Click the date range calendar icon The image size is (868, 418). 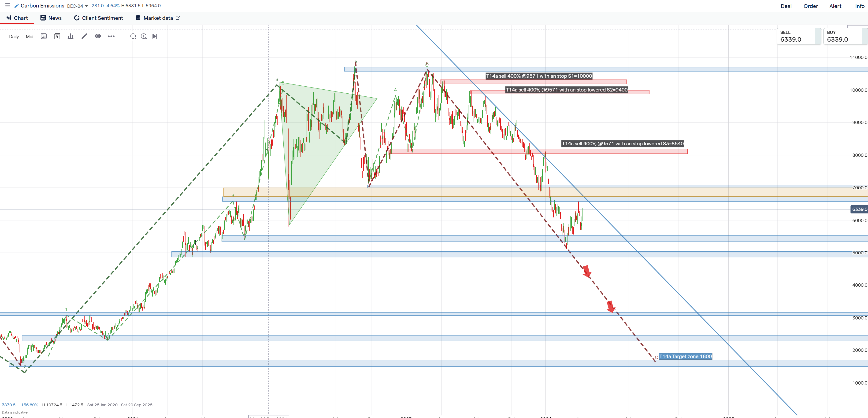[44, 36]
